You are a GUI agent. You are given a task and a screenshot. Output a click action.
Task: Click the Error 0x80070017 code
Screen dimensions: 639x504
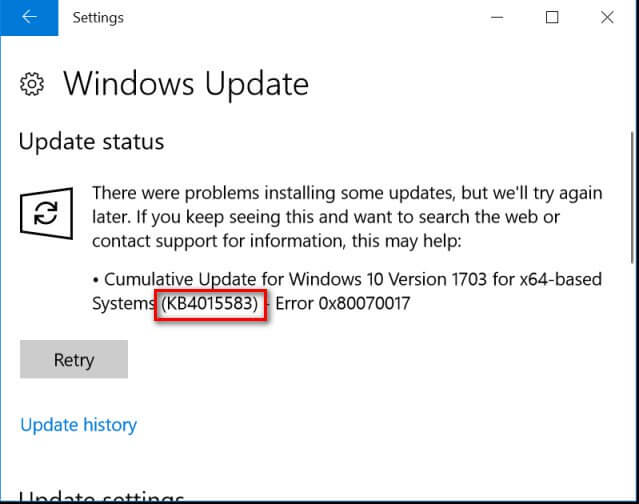tap(342, 304)
